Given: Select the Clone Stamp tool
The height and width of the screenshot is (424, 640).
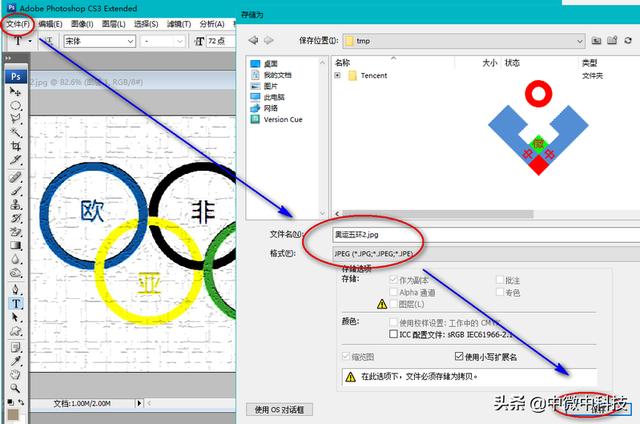Looking at the screenshot, I should tap(16, 204).
